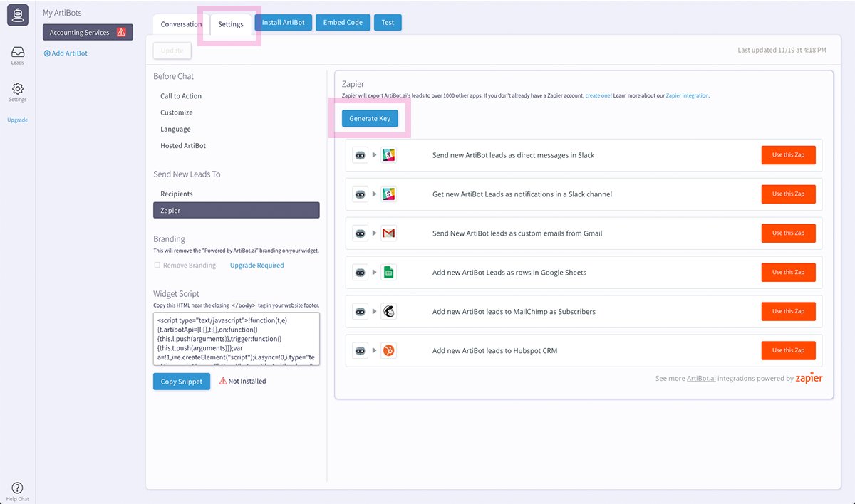Use this Zap for Hubspot CRM
This screenshot has width=855, height=504.
point(788,351)
